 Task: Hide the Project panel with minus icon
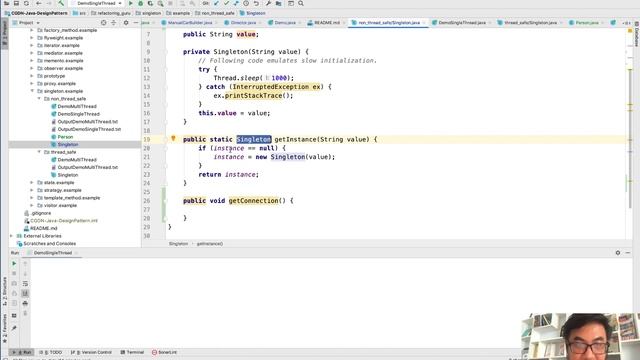tap(136, 23)
